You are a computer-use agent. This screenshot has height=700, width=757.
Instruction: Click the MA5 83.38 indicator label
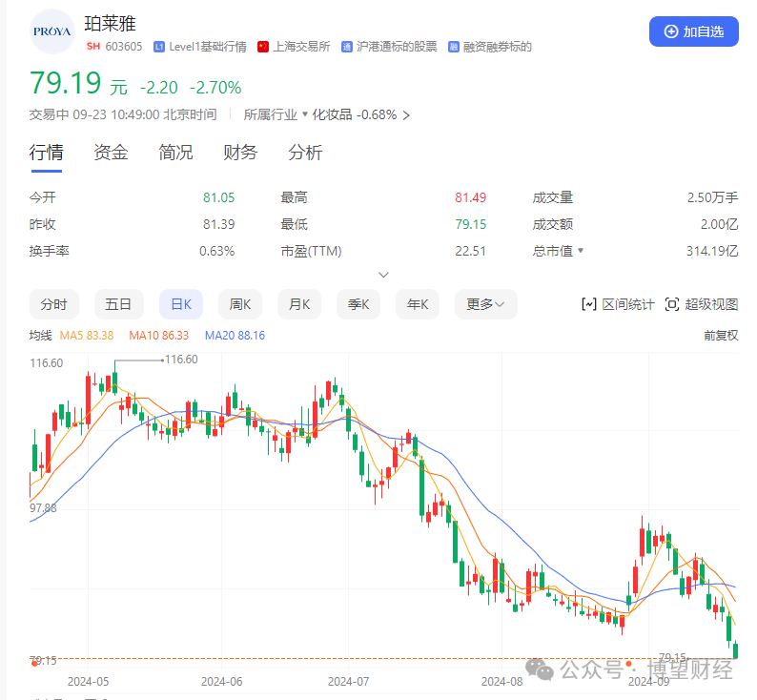[87, 336]
